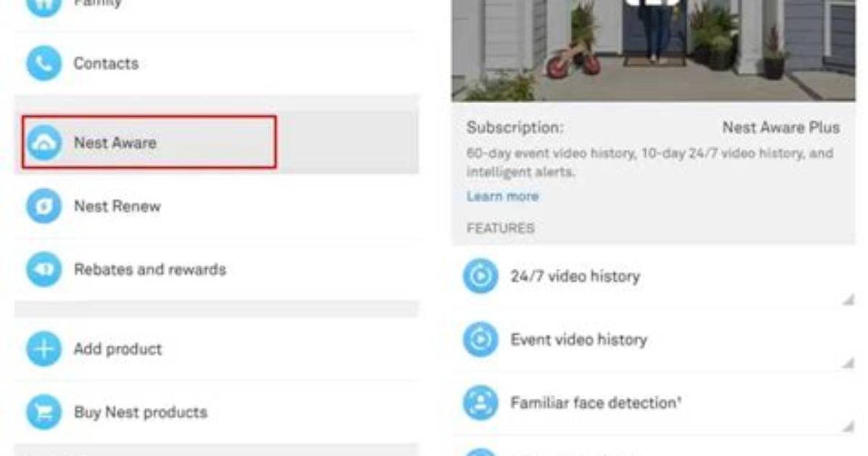Click the Nest Aware Plus subscription name
The height and width of the screenshot is (456, 868).
[781, 128]
